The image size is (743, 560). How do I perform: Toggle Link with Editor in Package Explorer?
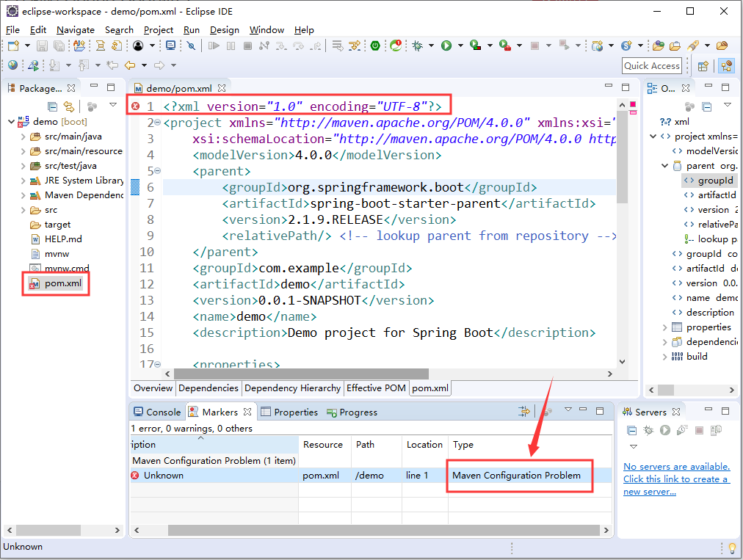click(70, 106)
